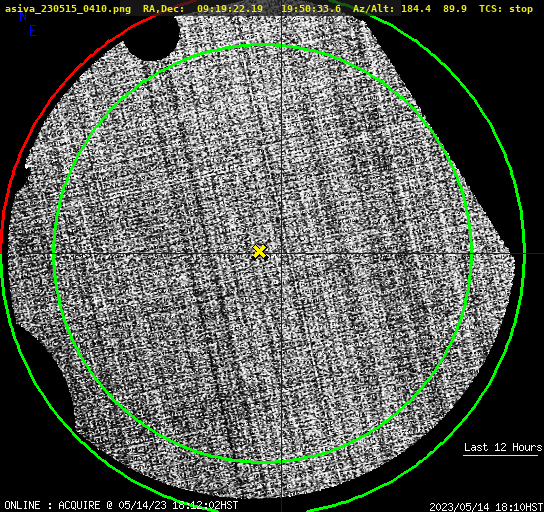Click the Last 12 Hours link

503,447
